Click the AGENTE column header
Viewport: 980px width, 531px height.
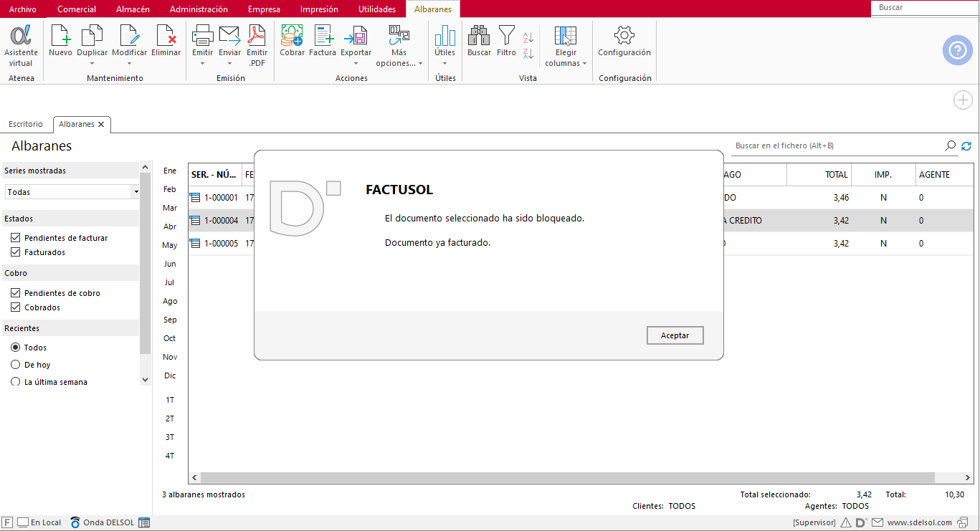pos(945,174)
